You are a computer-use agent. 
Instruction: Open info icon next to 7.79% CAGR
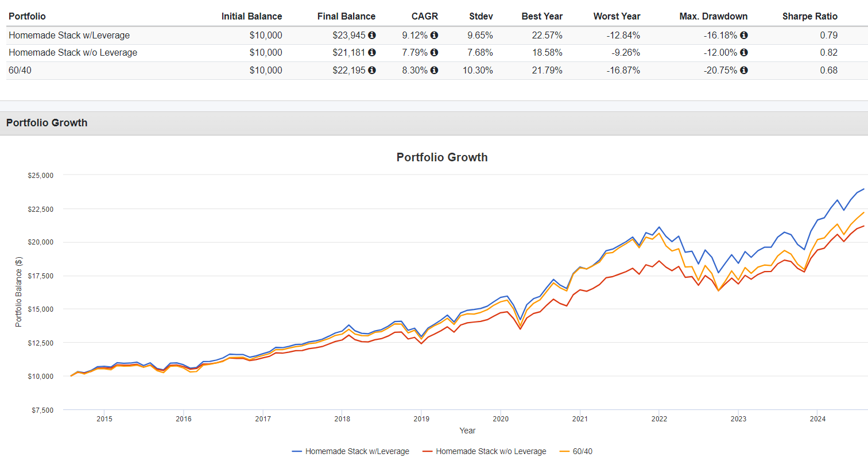click(434, 52)
